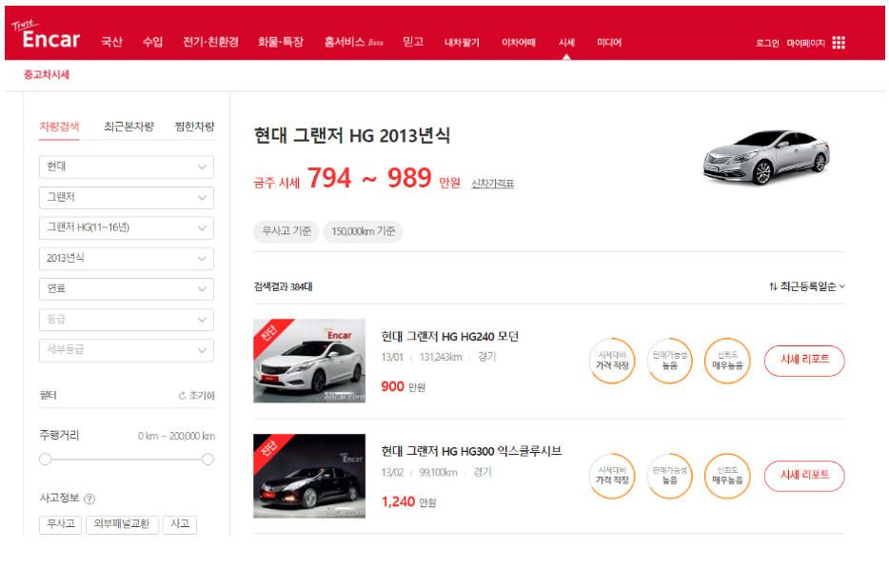Open the 시세 menu
The height and width of the screenshot is (588, 889).
click(x=566, y=42)
